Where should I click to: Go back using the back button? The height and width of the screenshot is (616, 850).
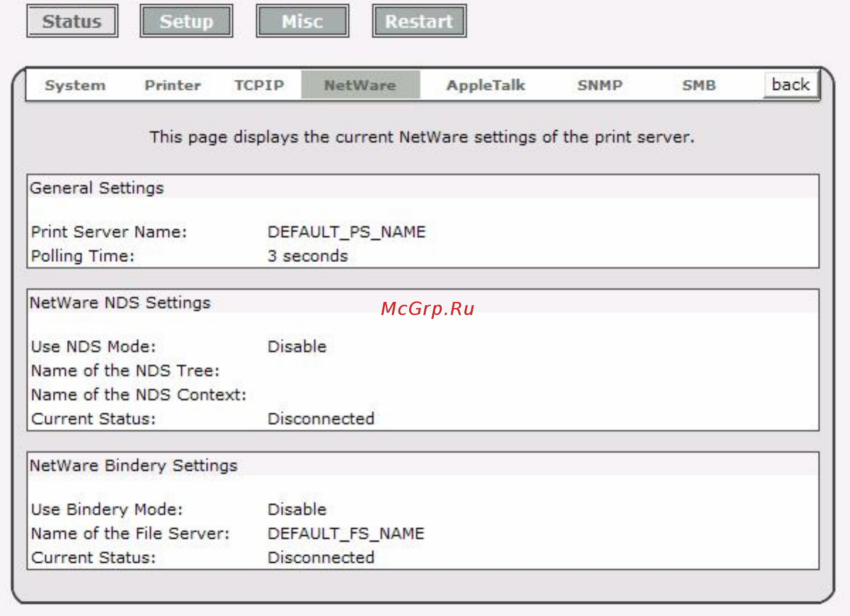point(791,85)
